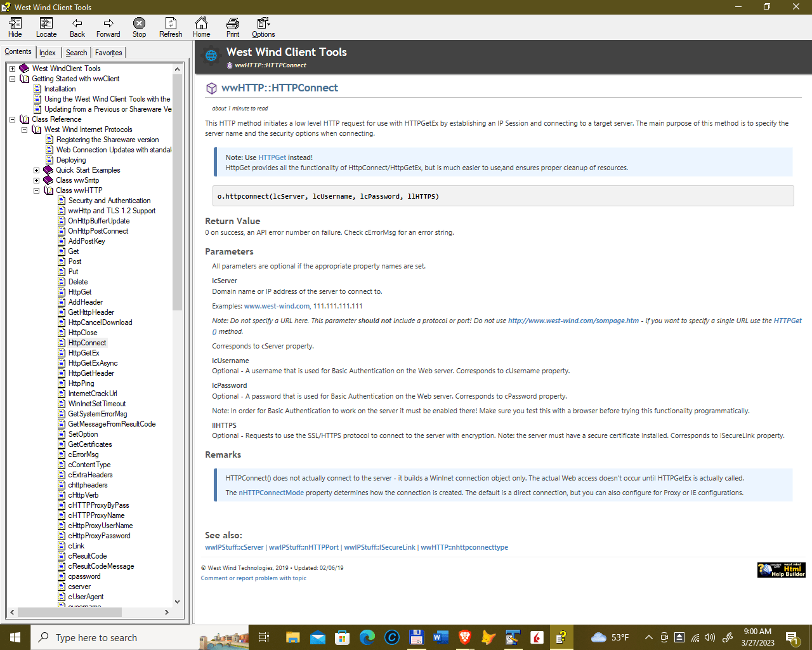Open Microsoft Word from the taskbar
The height and width of the screenshot is (650, 812).
(x=440, y=637)
